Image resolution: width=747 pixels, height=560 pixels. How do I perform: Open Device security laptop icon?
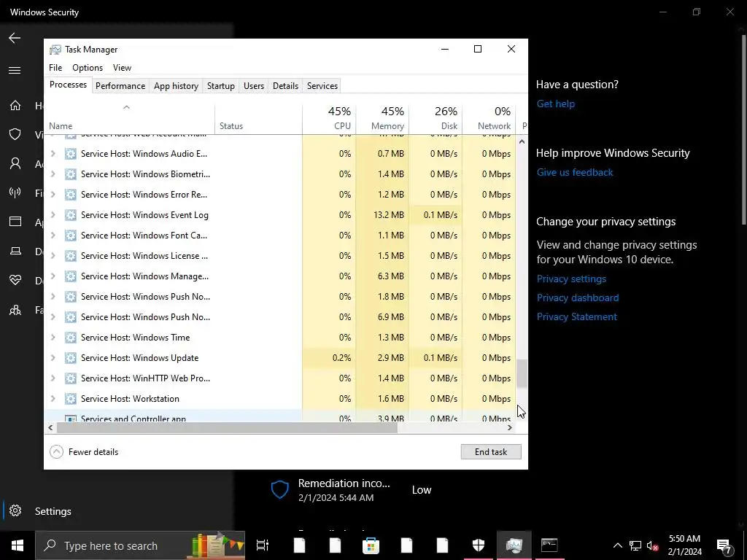pyautogui.click(x=15, y=251)
